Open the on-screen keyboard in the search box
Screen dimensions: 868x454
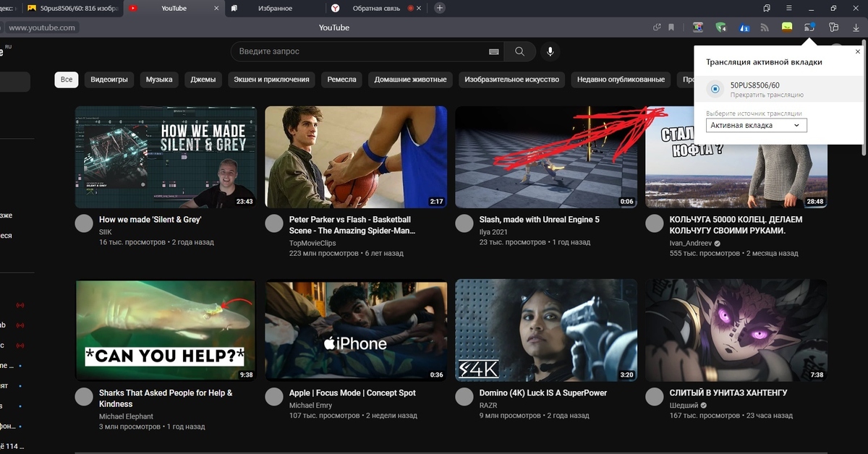click(x=494, y=52)
